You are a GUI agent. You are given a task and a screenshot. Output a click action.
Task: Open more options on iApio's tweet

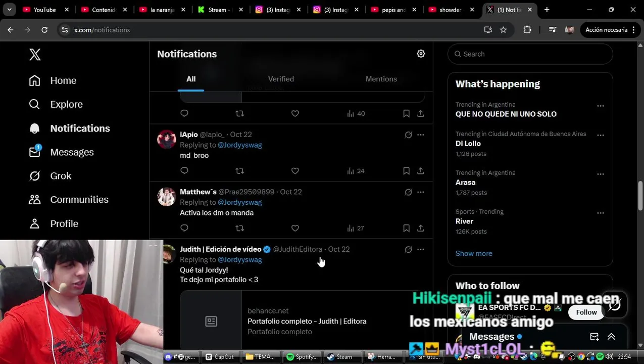click(421, 135)
